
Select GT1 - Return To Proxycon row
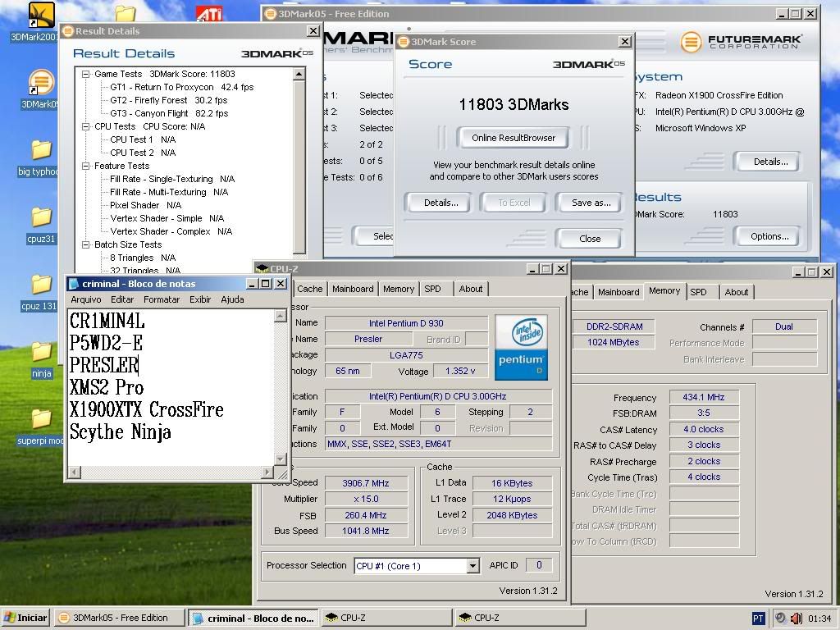181,87
